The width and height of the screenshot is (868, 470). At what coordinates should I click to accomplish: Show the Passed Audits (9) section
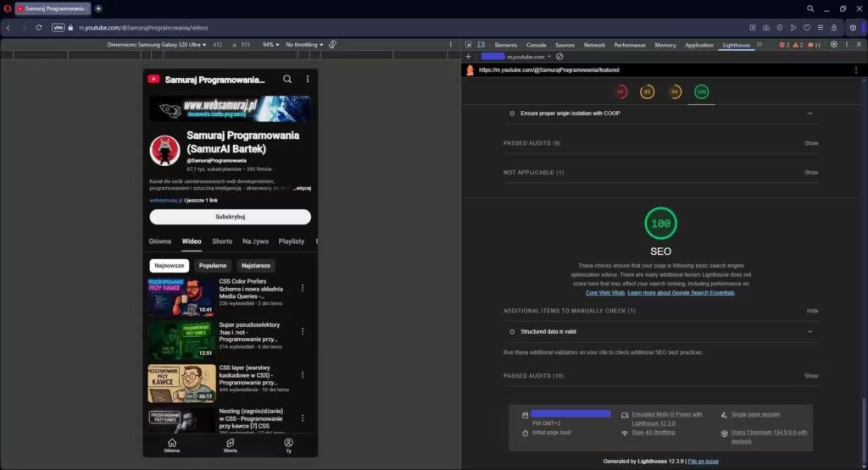click(811, 143)
